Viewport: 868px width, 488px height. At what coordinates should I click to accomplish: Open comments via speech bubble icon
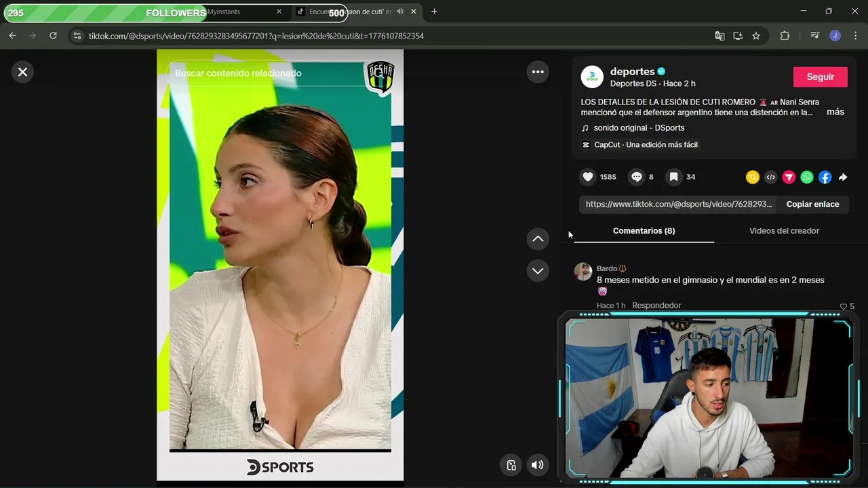pos(637,177)
